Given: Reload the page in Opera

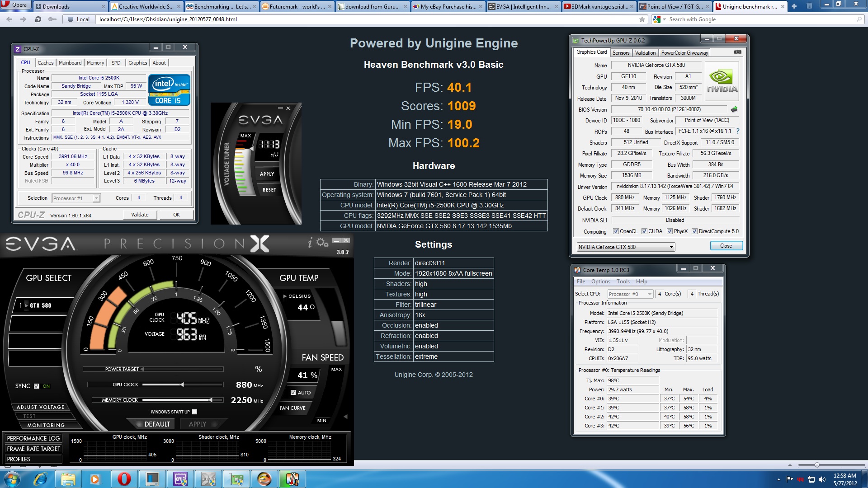Looking at the screenshot, I should tap(38, 19).
